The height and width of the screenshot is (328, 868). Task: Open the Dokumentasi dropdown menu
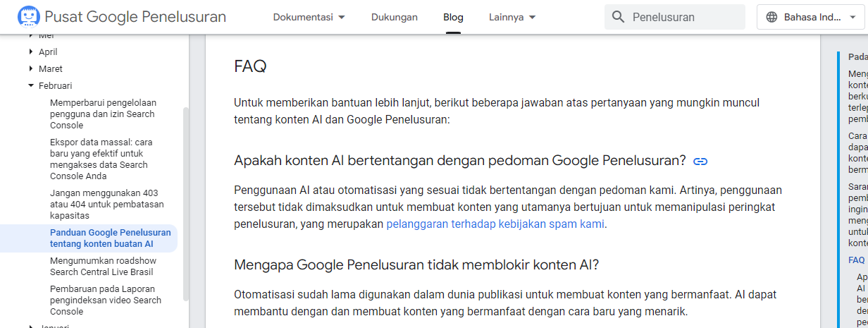[x=309, y=17]
